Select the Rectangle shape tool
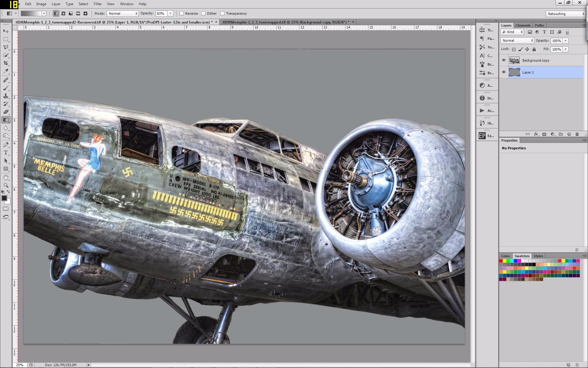This screenshot has height=368, width=588. coord(6,169)
